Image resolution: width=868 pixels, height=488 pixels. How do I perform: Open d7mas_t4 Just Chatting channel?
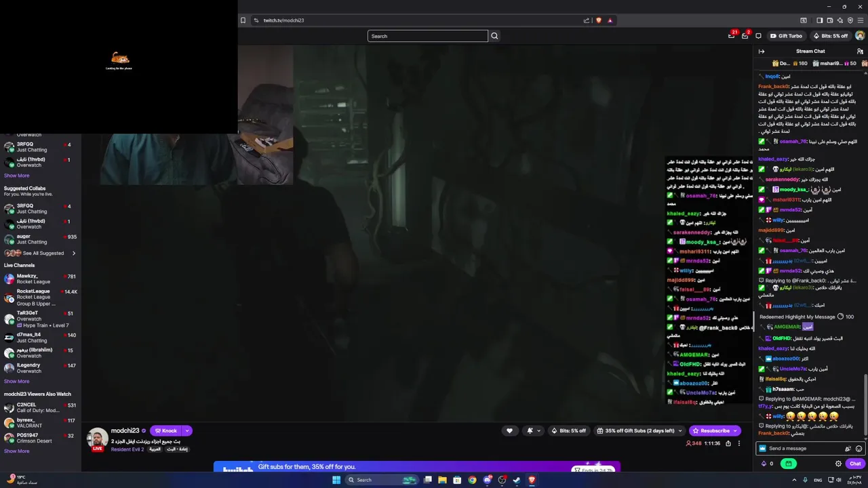tap(41, 338)
